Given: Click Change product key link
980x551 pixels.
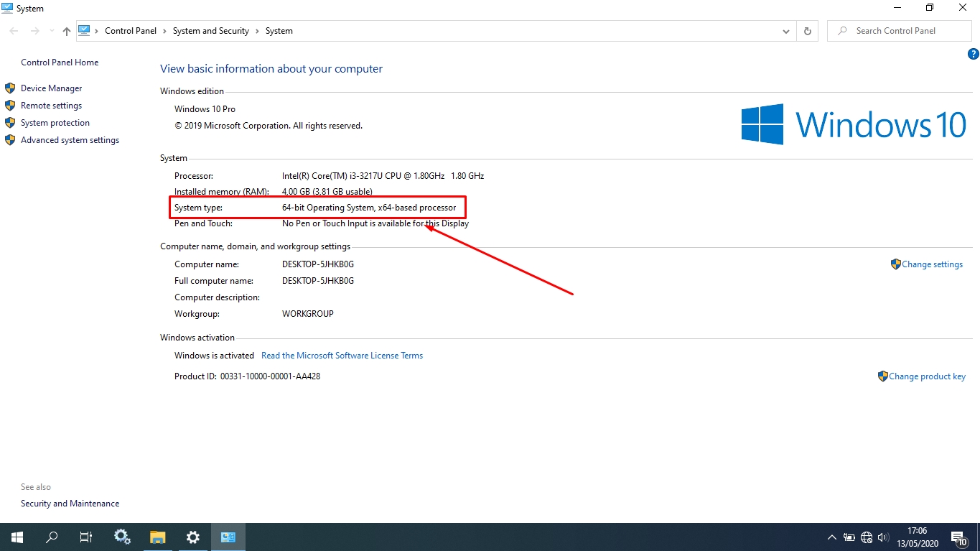Looking at the screenshot, I should [x=927, y=376].
